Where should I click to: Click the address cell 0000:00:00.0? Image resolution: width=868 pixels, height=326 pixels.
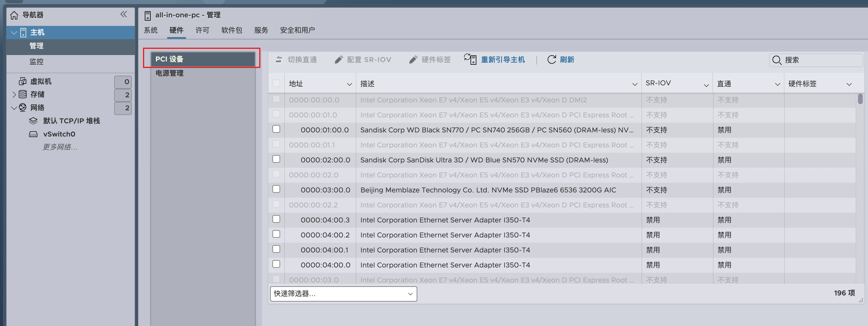pos(314,100)
